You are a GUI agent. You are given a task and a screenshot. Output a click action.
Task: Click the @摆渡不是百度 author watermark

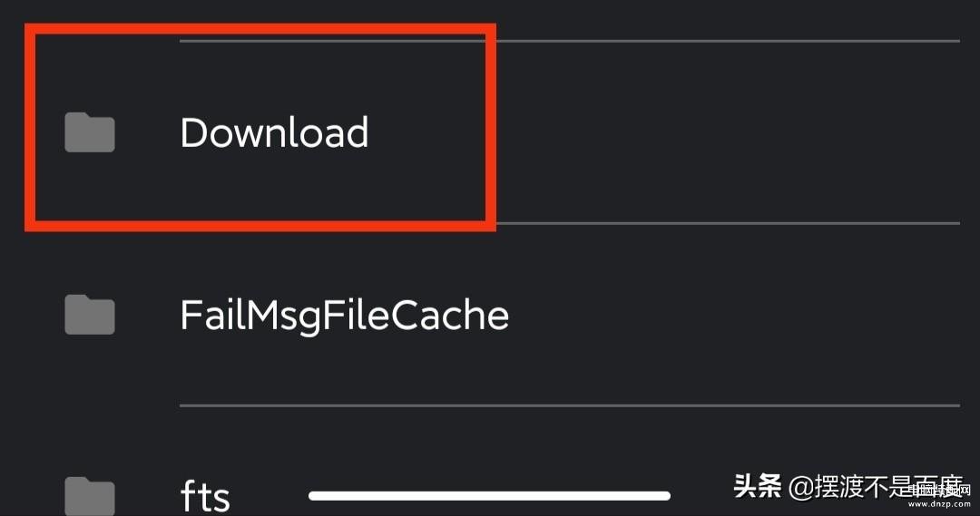(x=877, y=487)
